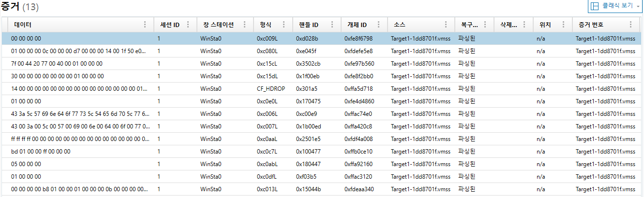
Task: Click object ID 0xffa5d718 cell
Action: click(359, 88)
